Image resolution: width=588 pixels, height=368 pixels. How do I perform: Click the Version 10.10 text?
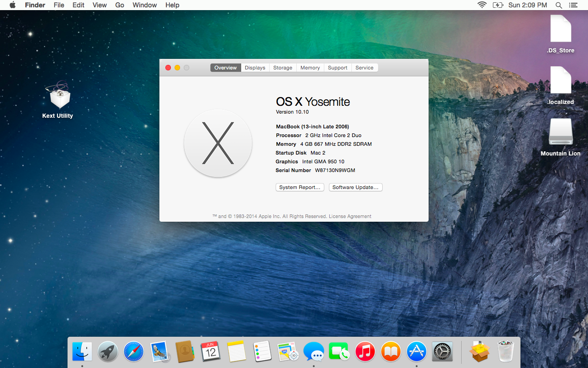click(292, 112)
